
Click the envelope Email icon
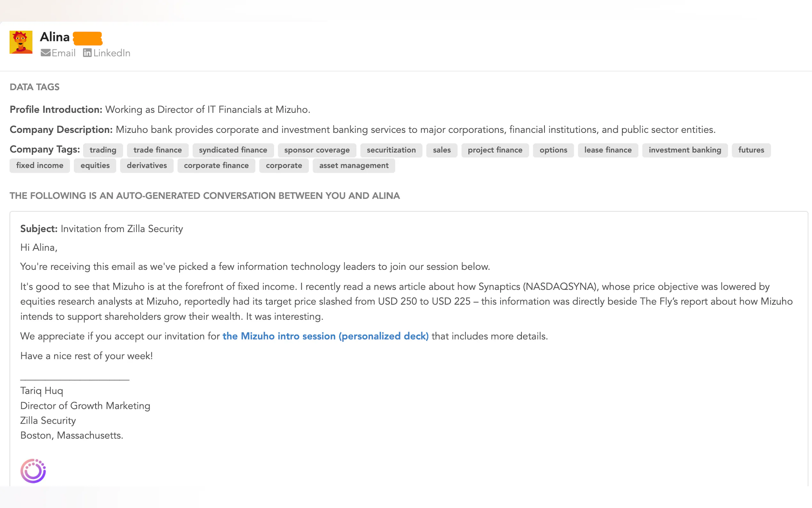pyautogui.click(x=45, y=53)
